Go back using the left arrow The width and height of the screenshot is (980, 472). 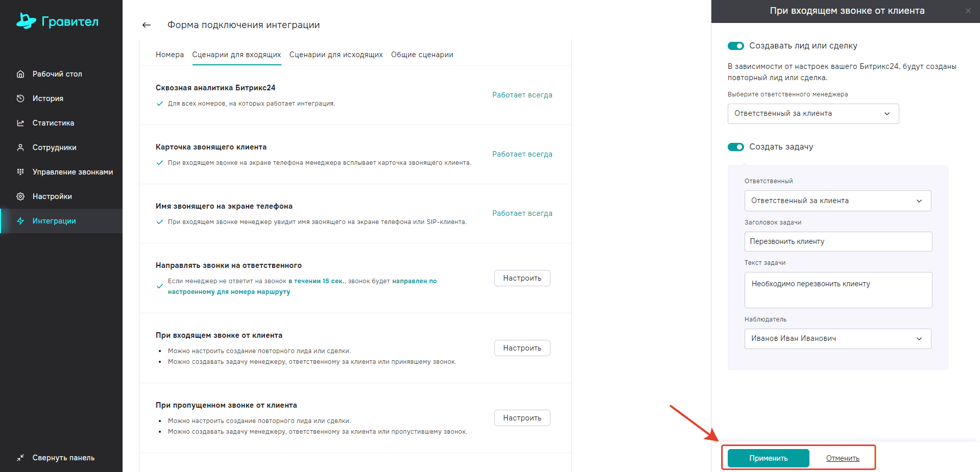coord(147,25)
